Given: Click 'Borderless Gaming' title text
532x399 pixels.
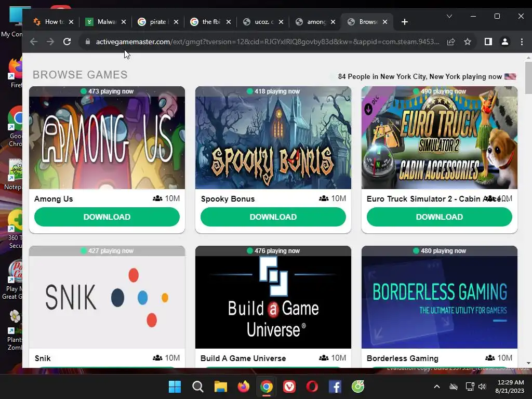Looking at the screenshot, I should [403, 358].
